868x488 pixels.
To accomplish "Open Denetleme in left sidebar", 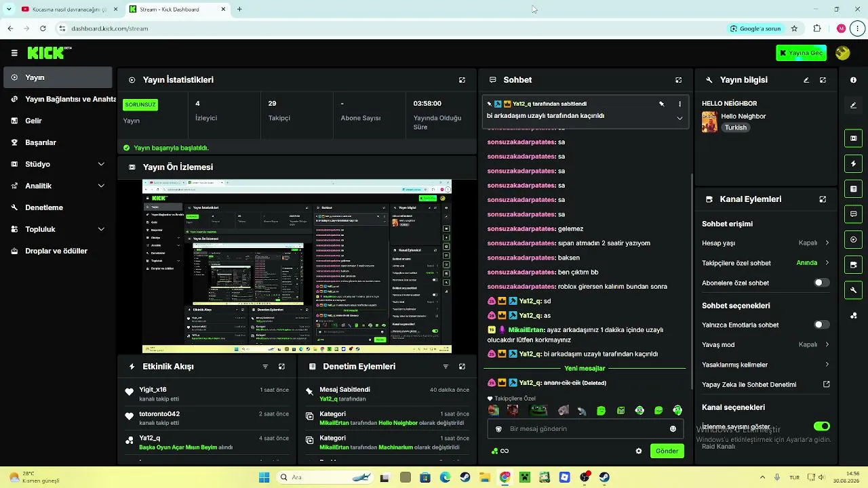I will tap(58, 207).
